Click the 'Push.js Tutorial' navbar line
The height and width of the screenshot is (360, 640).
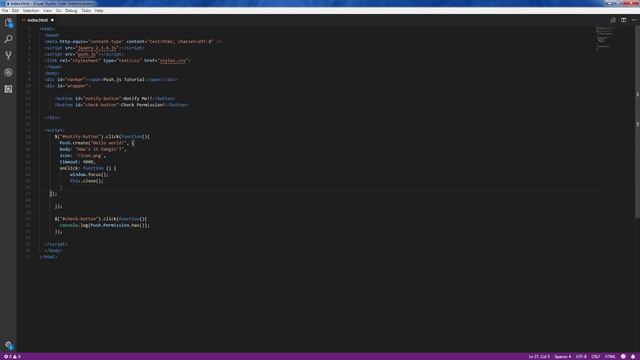tap(111, 80)
